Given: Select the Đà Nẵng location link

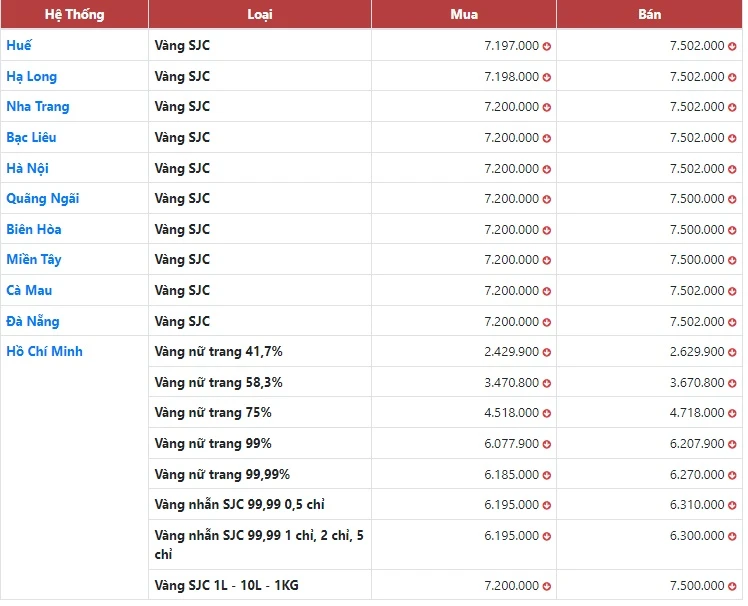Looking at the screenshot, I should (x=33, y=321).
